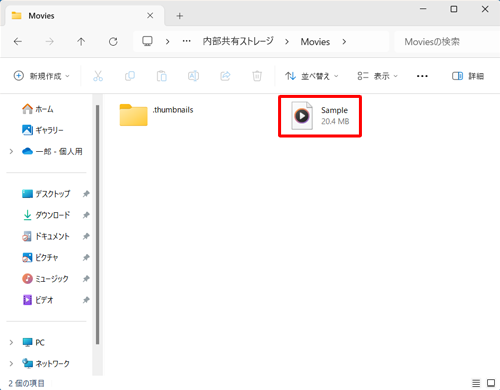Switch to large icons view in status bar
This screenshot has height=390, width=500.
(491, 383)
